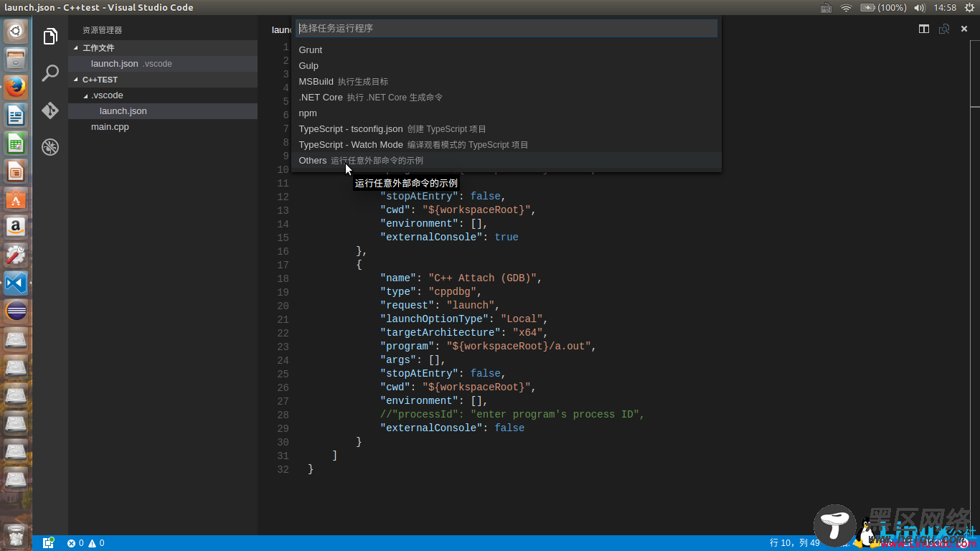Collapse the 工作文件 section
The width and height of the screenshot is (980, 551).
pyautogui.click(x=163, y=48)
